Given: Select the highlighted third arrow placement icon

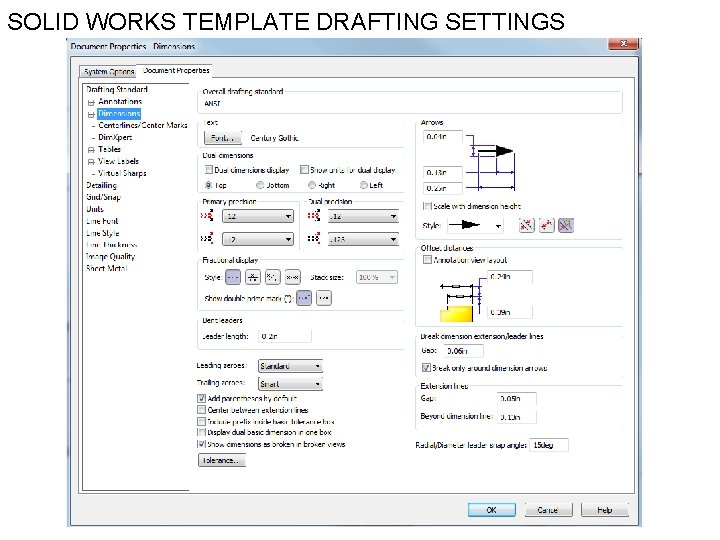Looking at the screenshot, I should 566,225.
